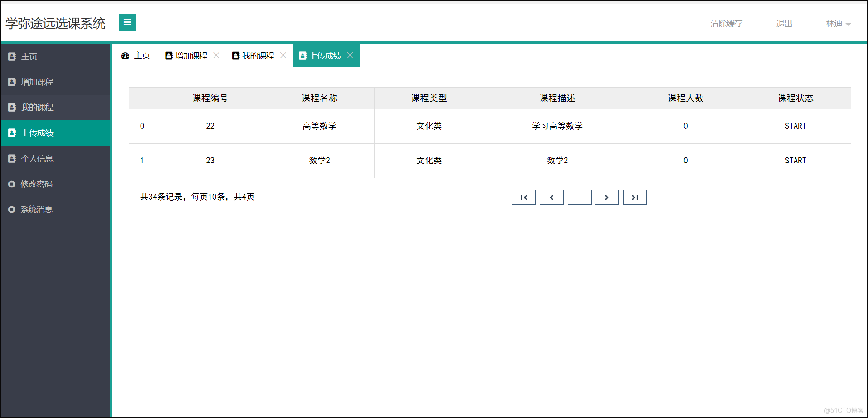Close the 上传成绩 tab
The width and height of the screenshot is (868, 418).
350,55
